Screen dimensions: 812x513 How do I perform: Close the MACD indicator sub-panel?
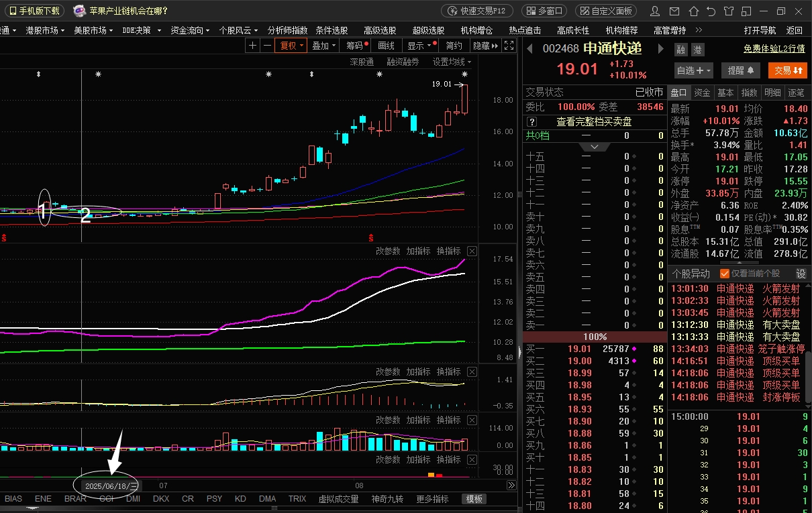[472, 372]
